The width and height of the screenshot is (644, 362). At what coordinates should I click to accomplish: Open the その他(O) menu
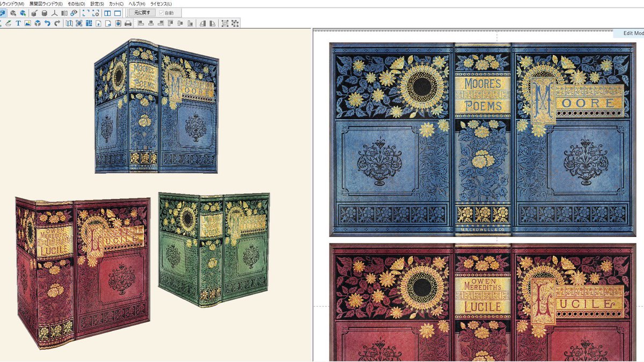point(76,4)
